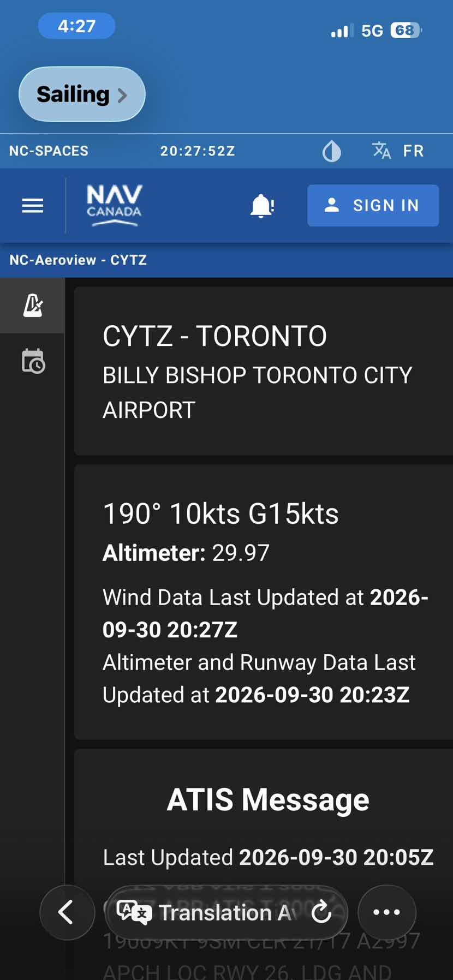This screenshot has width=453, height=980.
Task: Switch the site language to FR
Action: click(x=413, y=151)
